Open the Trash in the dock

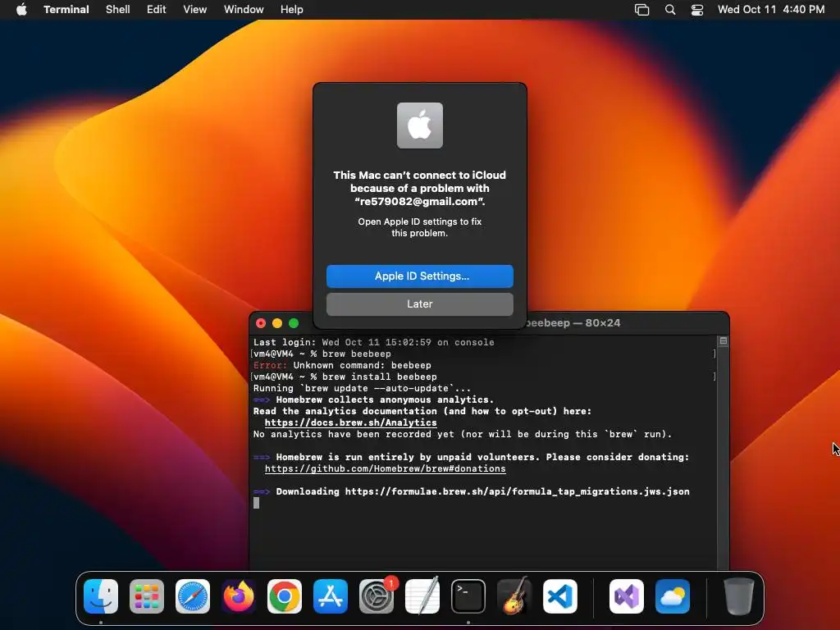coord(739,596)
